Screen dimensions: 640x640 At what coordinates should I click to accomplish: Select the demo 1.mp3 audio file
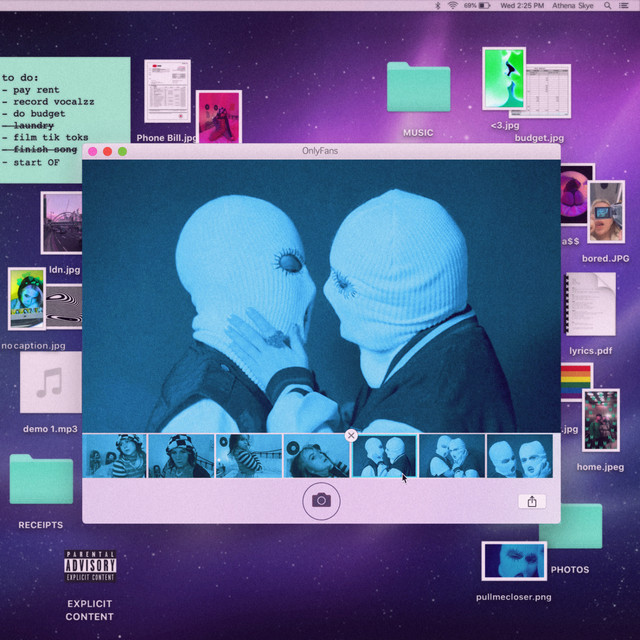click(51, 382)
